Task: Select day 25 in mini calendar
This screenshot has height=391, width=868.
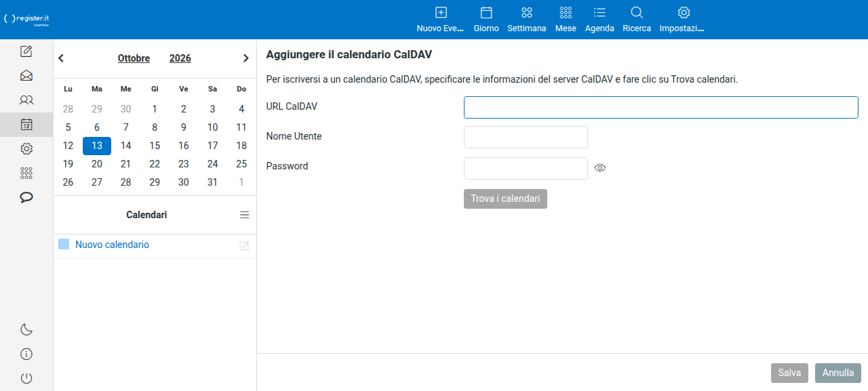Action: (x=241, y=164)
